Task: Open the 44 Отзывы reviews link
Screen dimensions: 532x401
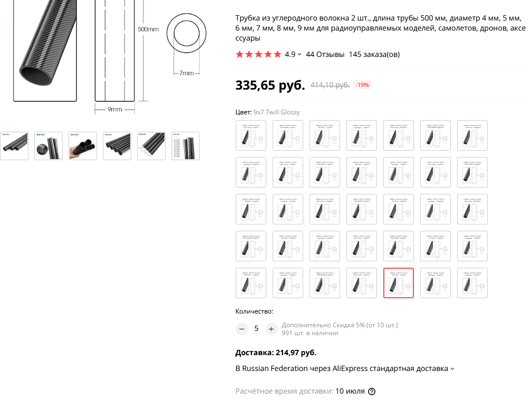Action: [x=325, y=54]
